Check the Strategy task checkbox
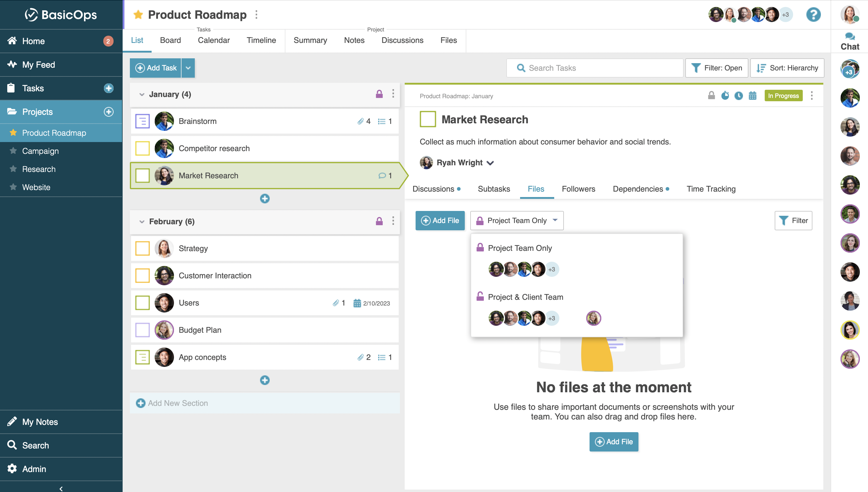Image resolution: width=868 pixels, height=492 pixels. [x=143, y=248]
